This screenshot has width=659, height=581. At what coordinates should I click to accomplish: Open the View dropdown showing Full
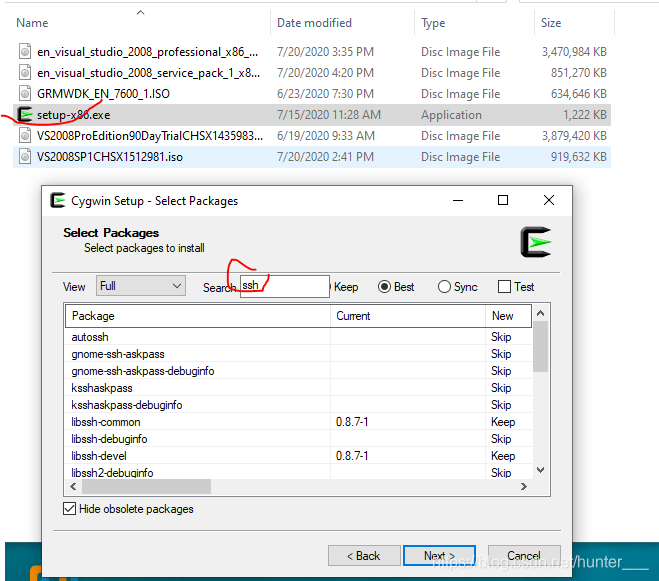(141, 286)
